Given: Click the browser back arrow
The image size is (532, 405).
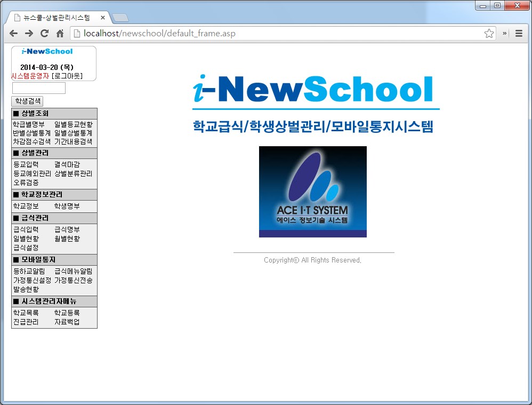Looking at the screenshot, I should tap(13, 34).
